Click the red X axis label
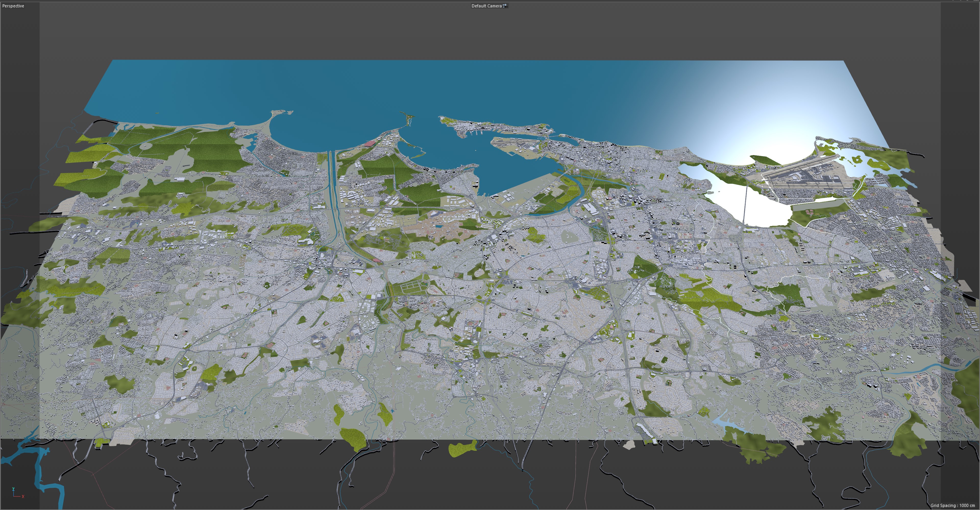The height and width of the screenshot is (510, 980). pos(23,496)
